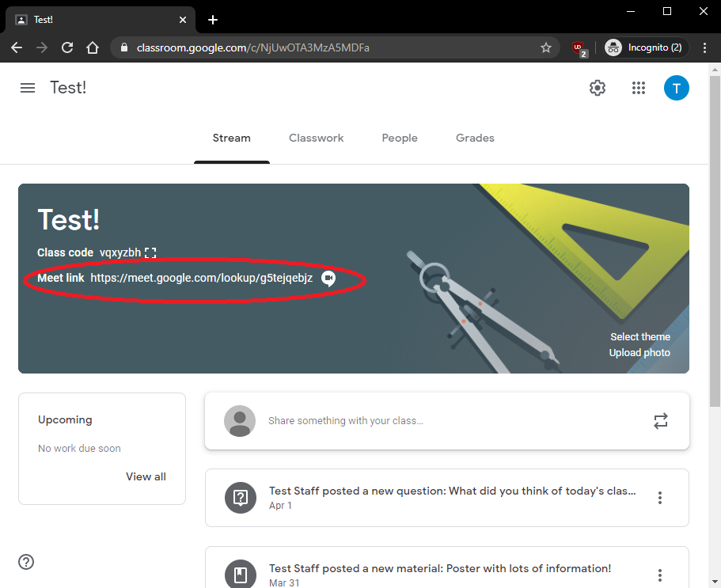Go back in browser

17,47
